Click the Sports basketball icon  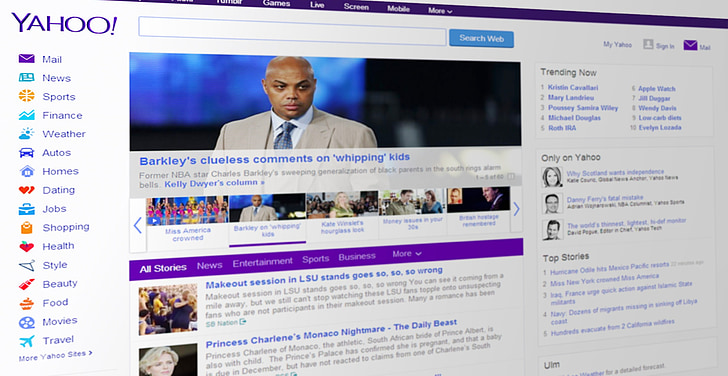pyautogui.click(x=26, y=96)
